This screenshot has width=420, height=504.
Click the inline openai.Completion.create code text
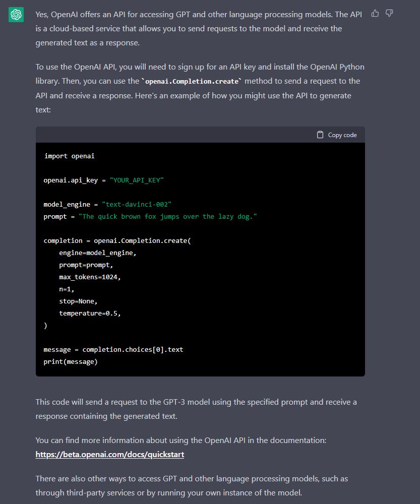(192, 81)
